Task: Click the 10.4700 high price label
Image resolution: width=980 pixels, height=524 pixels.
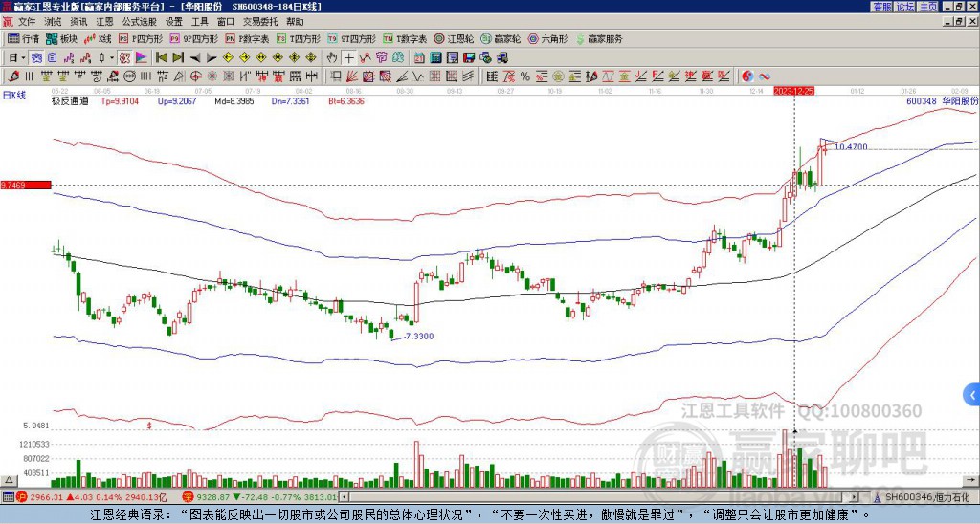Action: pos(851,146)
